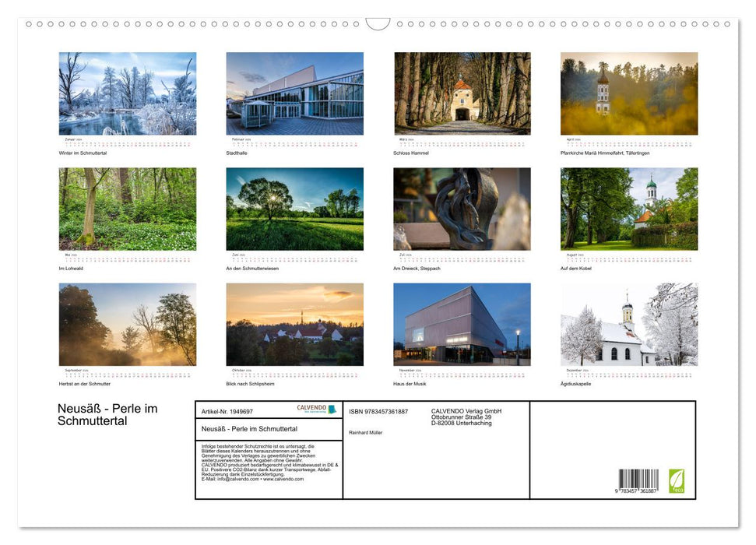Select the January thumbnail Winter im Schmuttertal
This screenshot has height=545, width=756.
tap(127, 93)
